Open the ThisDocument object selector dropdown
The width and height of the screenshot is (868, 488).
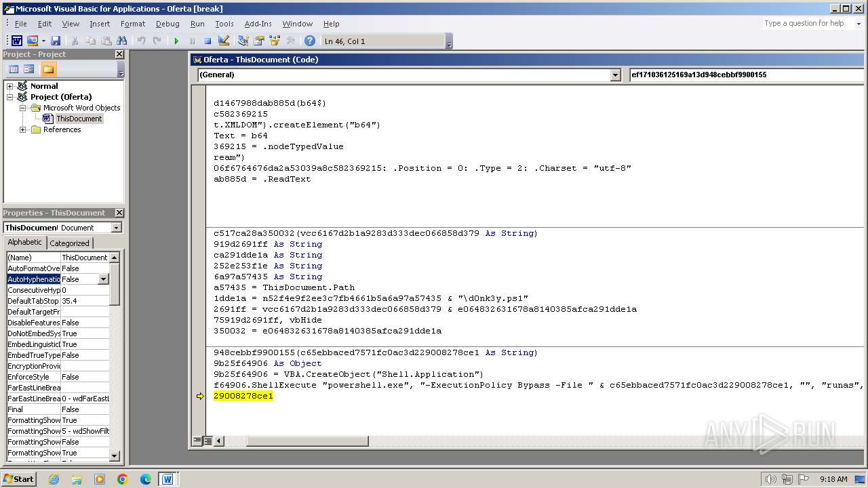pos(116,228)
